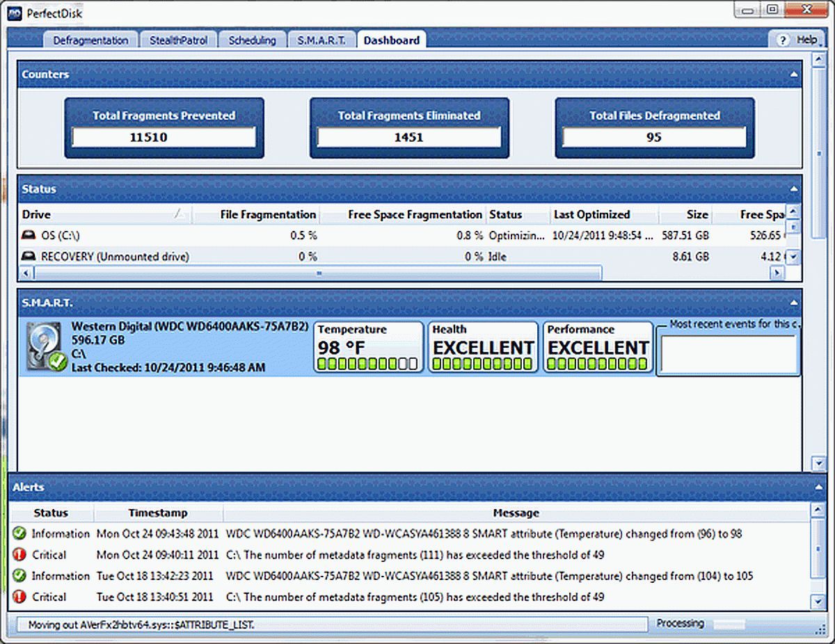Click the OS (C:\) drive icon

pos(29,236)
